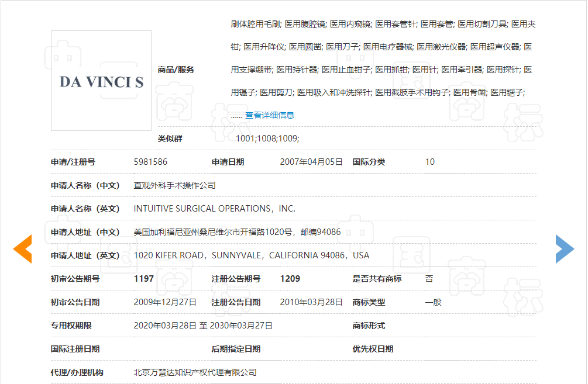Select goods line starting 用支撑绷带

click(381, 70)
